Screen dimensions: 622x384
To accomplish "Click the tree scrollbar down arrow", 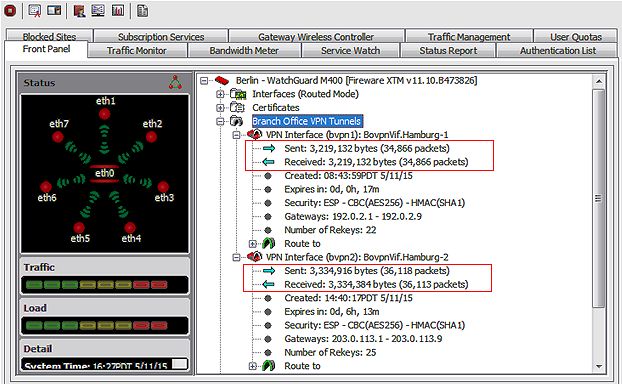I will click(599, 367).
